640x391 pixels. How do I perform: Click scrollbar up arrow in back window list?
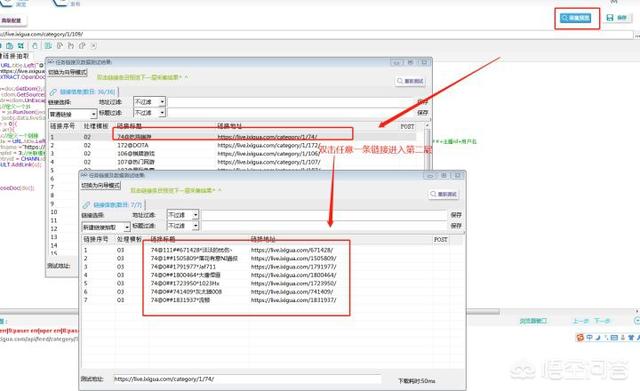tap(427, 126)
